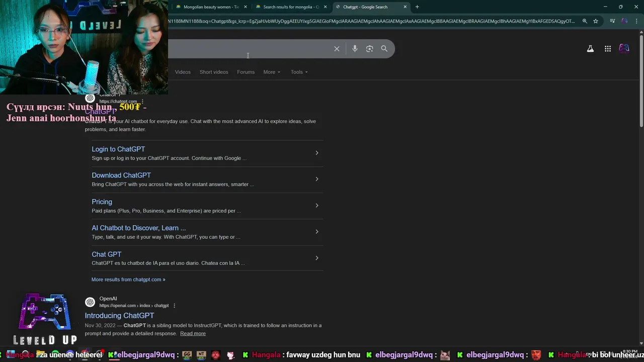Open the Introducing ChatGPT result
This screenshot has height=362, width=644.
[119, 315]
